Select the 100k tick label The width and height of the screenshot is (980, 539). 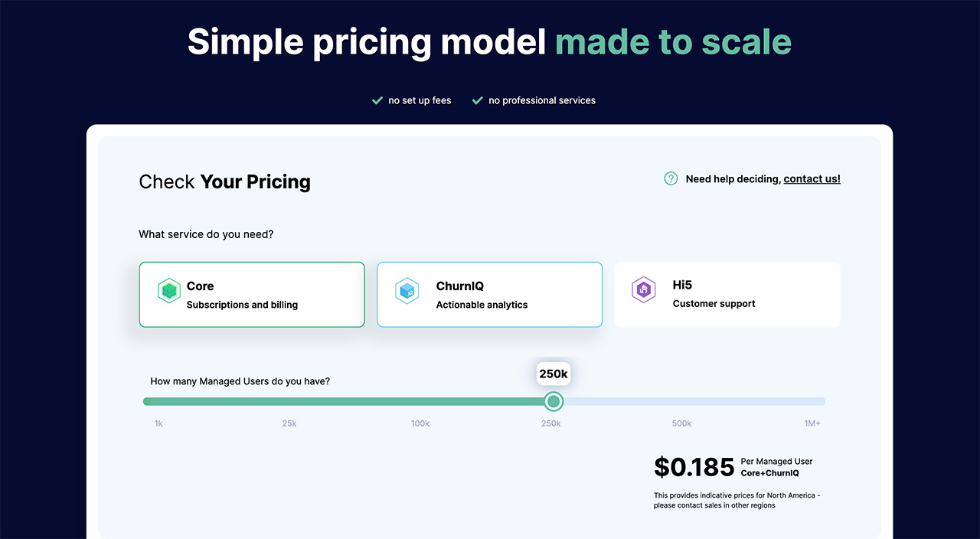click(x=420, y=423)
